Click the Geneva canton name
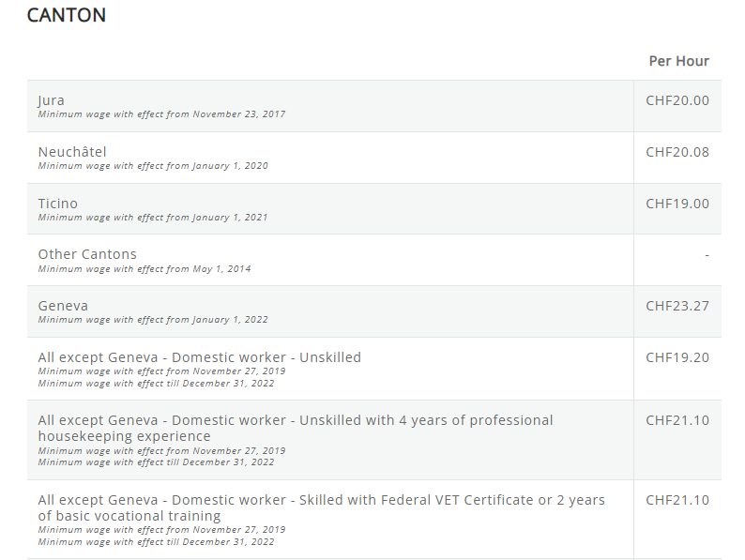Screen dimensions: 745x560 [64, 306]
